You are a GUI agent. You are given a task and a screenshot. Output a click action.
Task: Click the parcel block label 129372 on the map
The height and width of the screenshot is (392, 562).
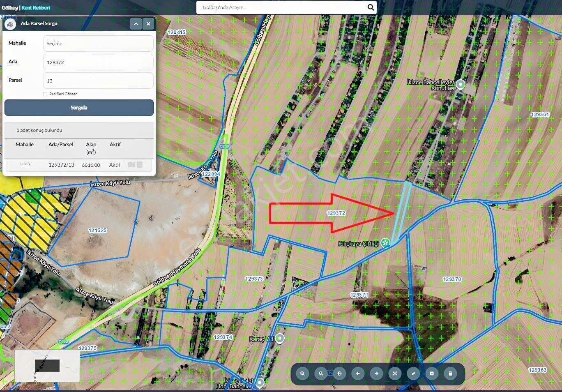[x=336, y=213]
